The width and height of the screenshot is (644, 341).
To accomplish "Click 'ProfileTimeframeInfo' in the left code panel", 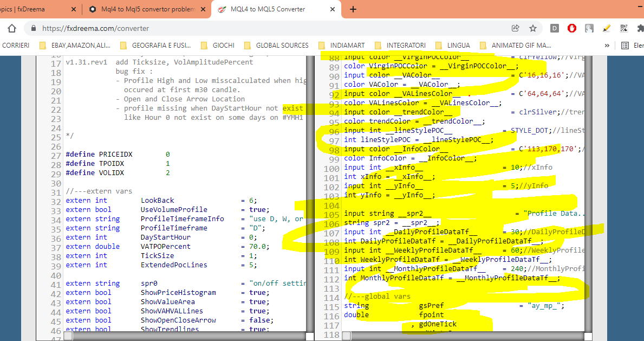I will coord(183,219).
